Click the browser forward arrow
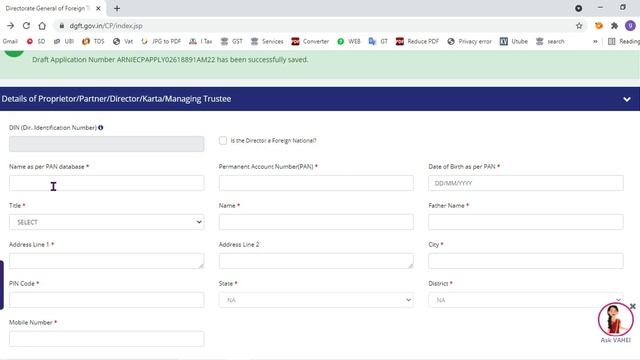The image size is (640, 360). tap(11, 26)
